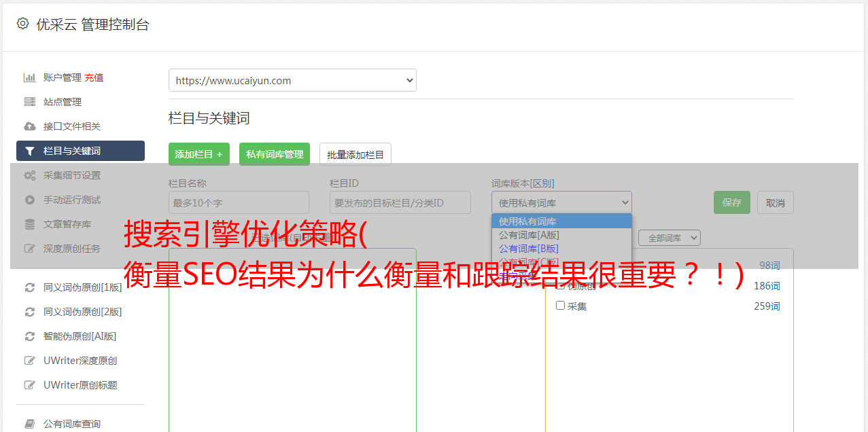
Task: Click the green 保存 button
Action: (732, 202)
